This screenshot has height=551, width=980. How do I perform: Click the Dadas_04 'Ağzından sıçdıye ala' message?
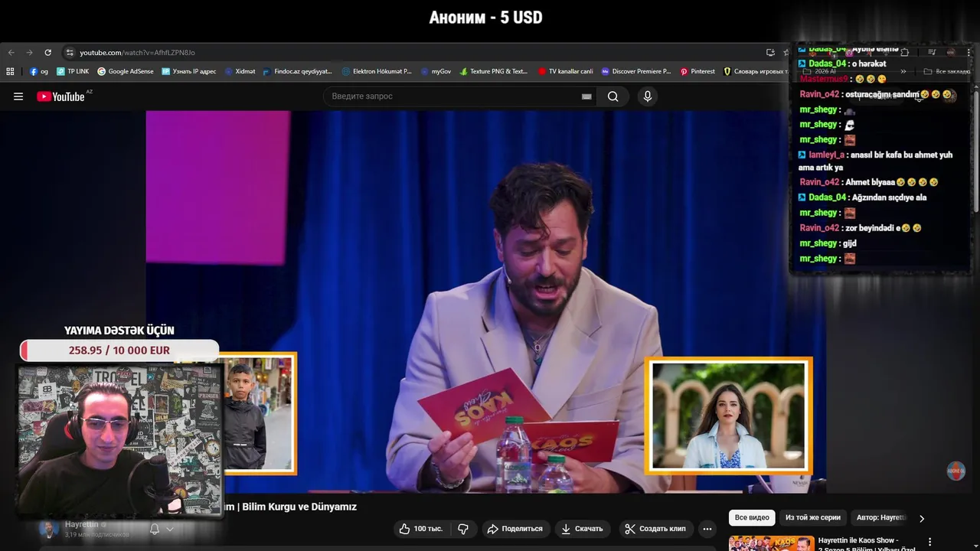pos(862,197)
